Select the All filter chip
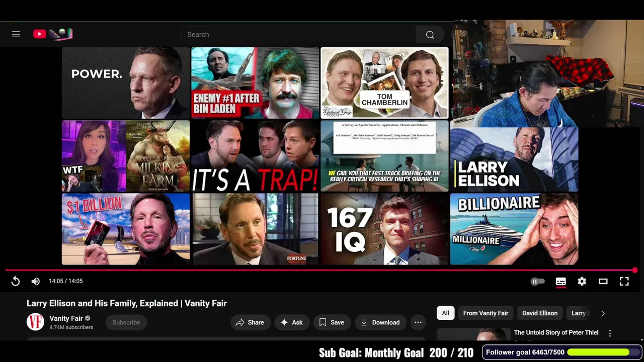 click(445, 313)
